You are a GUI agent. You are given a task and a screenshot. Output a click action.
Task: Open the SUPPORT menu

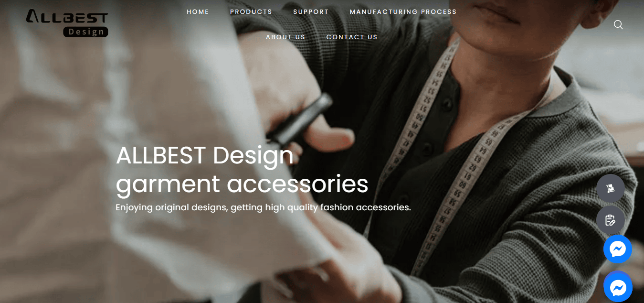(x=311, y=12)
